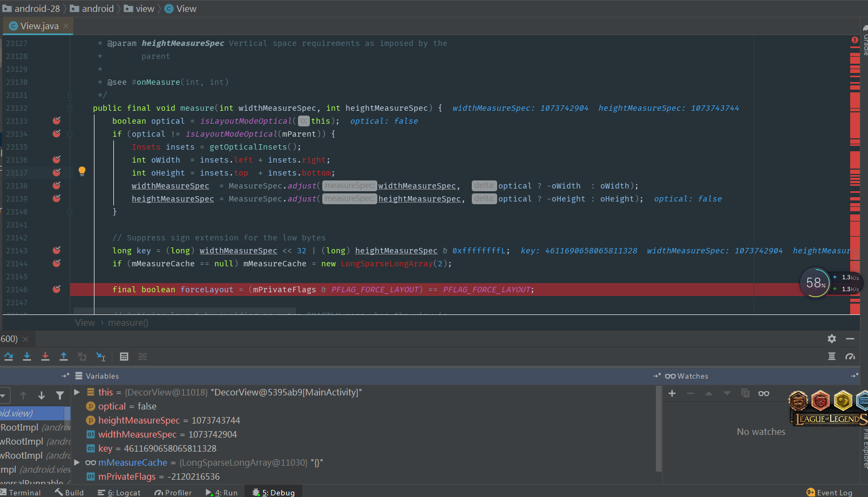The width and height of the screenshot is (868, 497).
Task: Click the view breadcrumb folder
Action: point(139,9)
